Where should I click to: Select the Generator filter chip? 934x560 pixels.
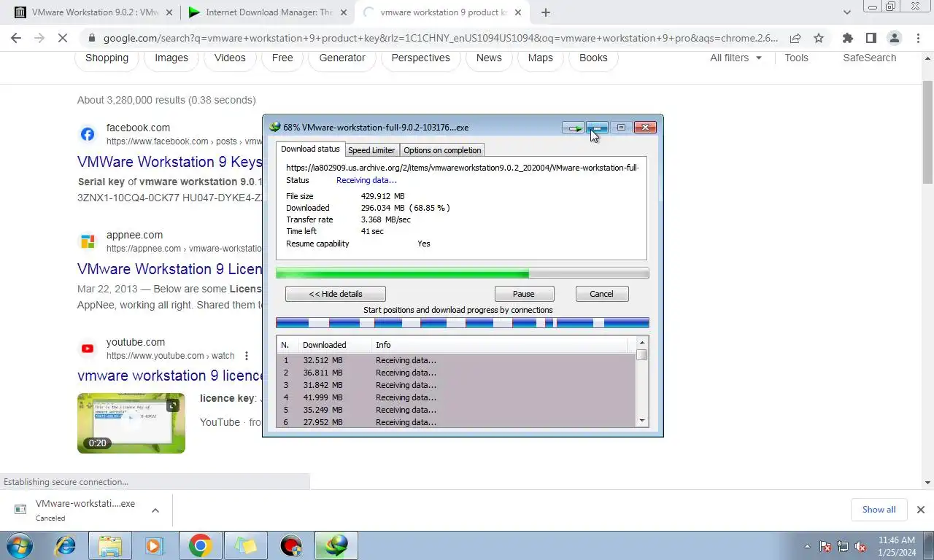[x=342, y=58]
